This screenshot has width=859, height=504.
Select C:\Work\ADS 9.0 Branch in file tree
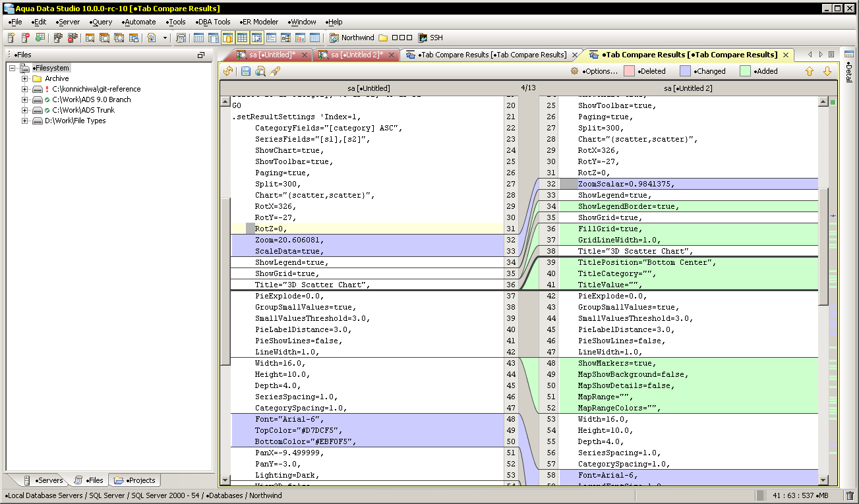pos(92,99)
